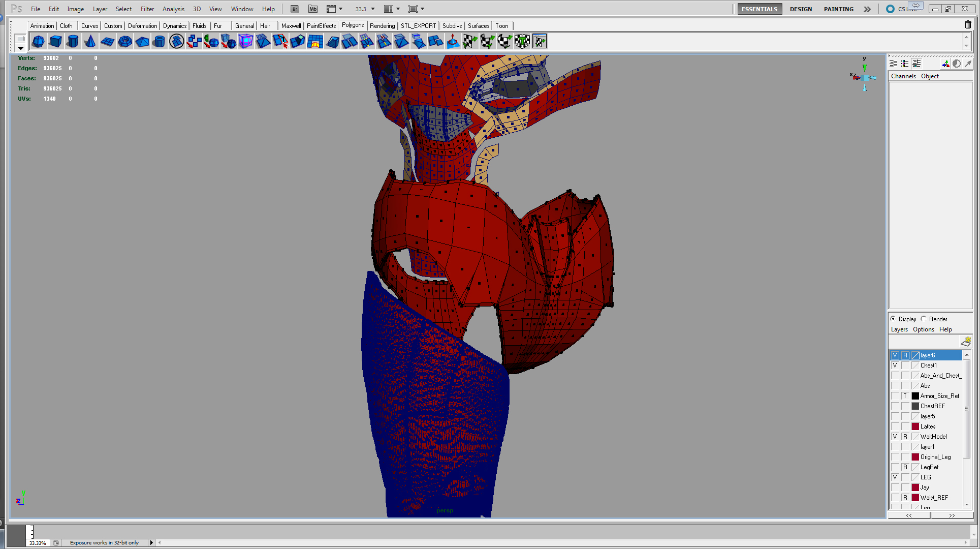
Task: Click the planar UV mapping checkered icon
Action: [470, 41]
